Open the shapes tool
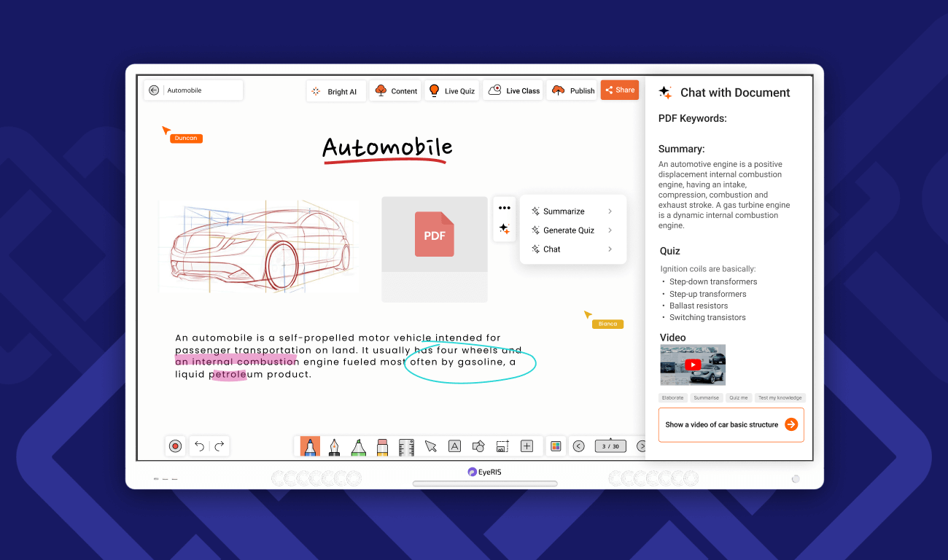 [478, 446]
